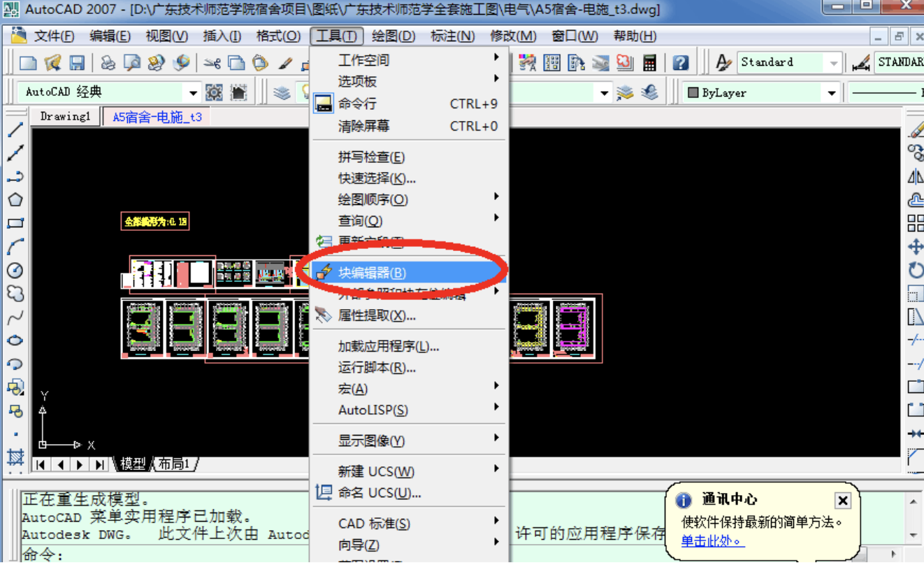Open Plot Preview icon

(x=132, y=64)
